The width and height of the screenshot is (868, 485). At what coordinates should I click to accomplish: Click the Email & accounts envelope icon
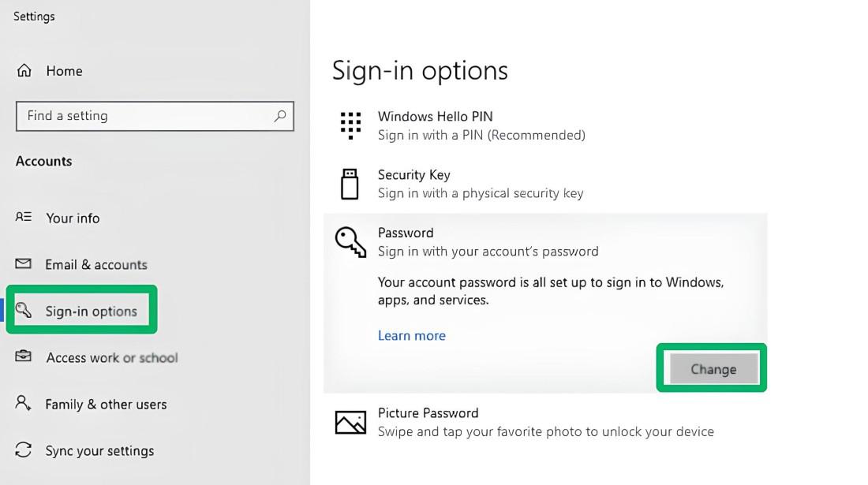pos(24,263)
